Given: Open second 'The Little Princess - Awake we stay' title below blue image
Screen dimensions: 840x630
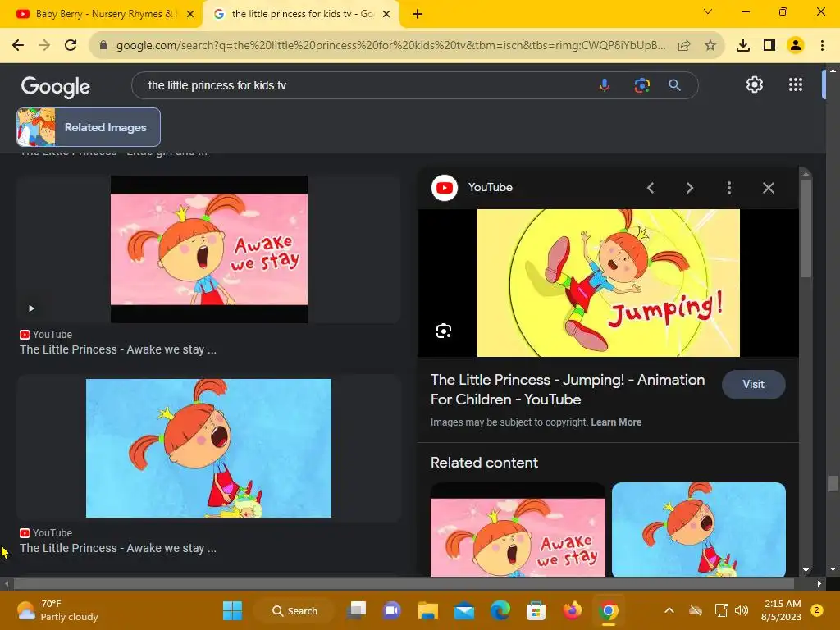Looking at the screenshot, I should (x=118, y=549).
